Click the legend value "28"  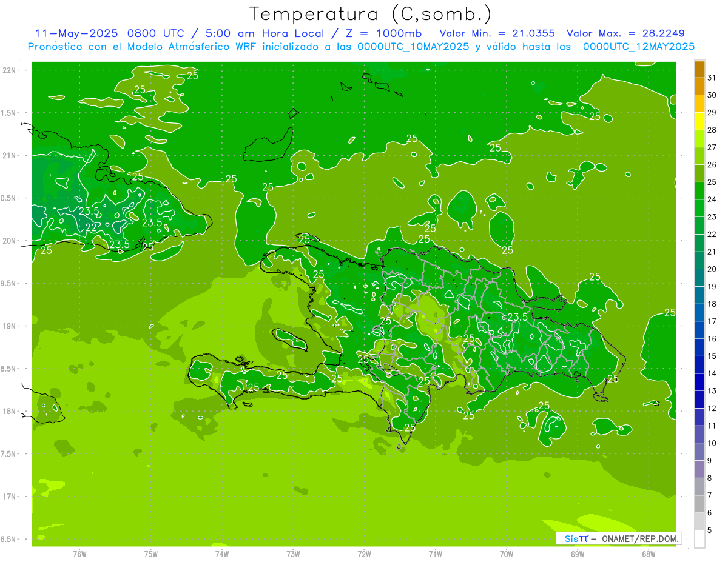(x=712, y=130)
